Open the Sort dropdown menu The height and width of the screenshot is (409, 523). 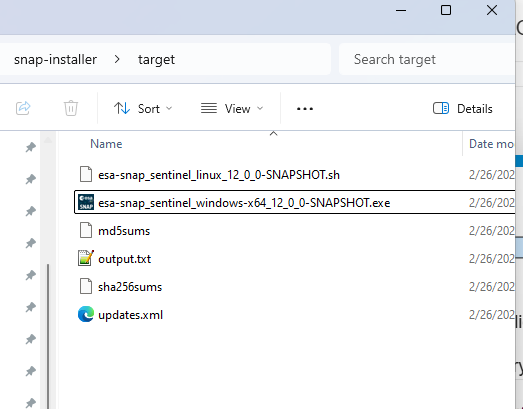coord(143,109)
